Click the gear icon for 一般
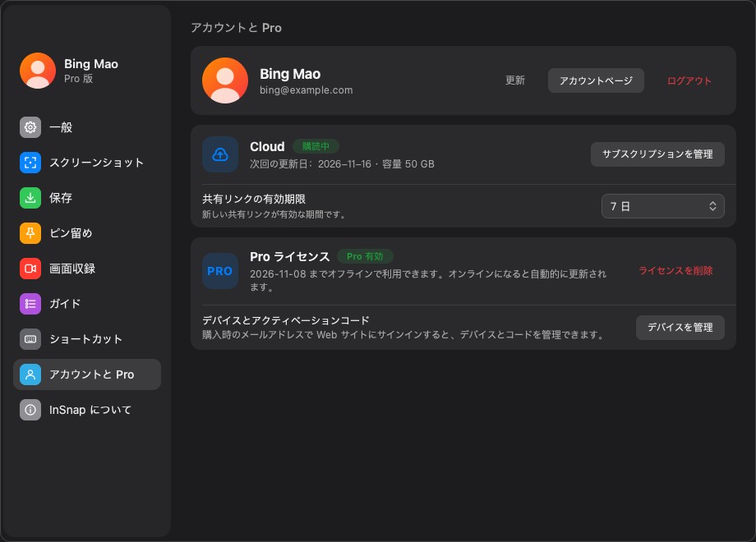This screenshot has height=542, width=756. pos(30,127)
